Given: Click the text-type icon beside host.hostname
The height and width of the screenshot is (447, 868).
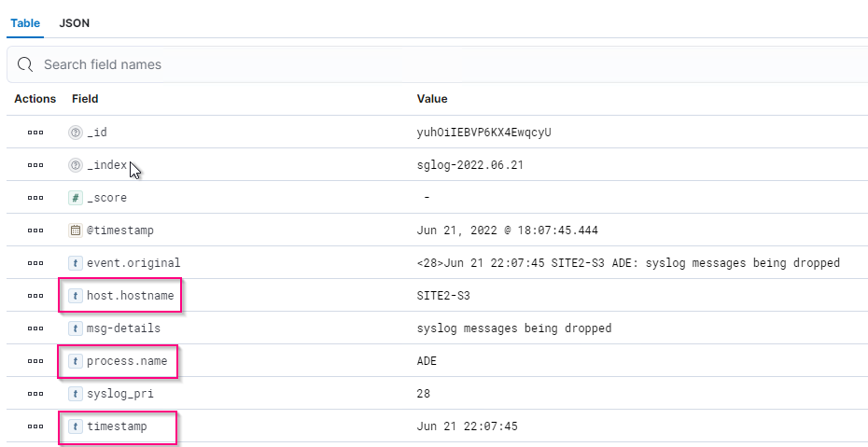Looking at the screenshot, I should tap(76, 296).
